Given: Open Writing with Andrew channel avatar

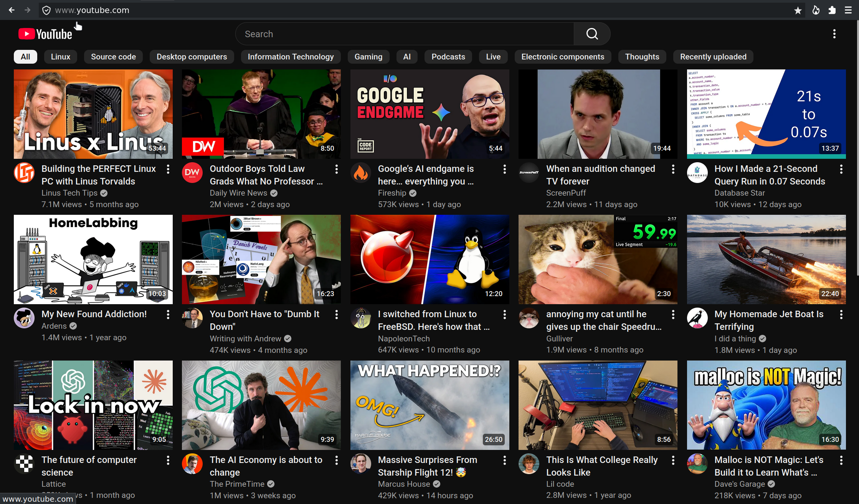Looking at the screenshot, I should pos(192,318).
